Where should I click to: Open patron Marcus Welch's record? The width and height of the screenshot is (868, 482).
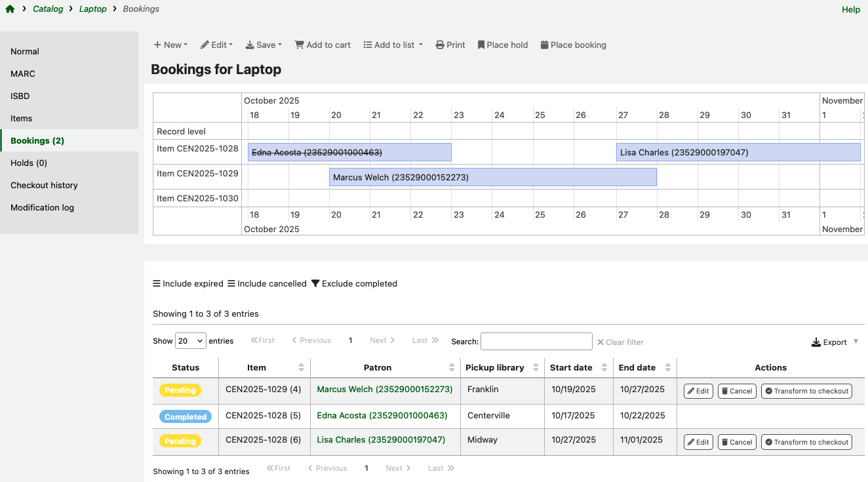click(385, 390)
